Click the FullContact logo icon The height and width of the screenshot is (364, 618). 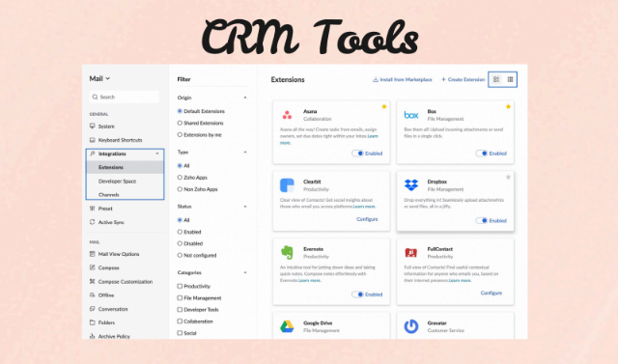pos(411,252)
